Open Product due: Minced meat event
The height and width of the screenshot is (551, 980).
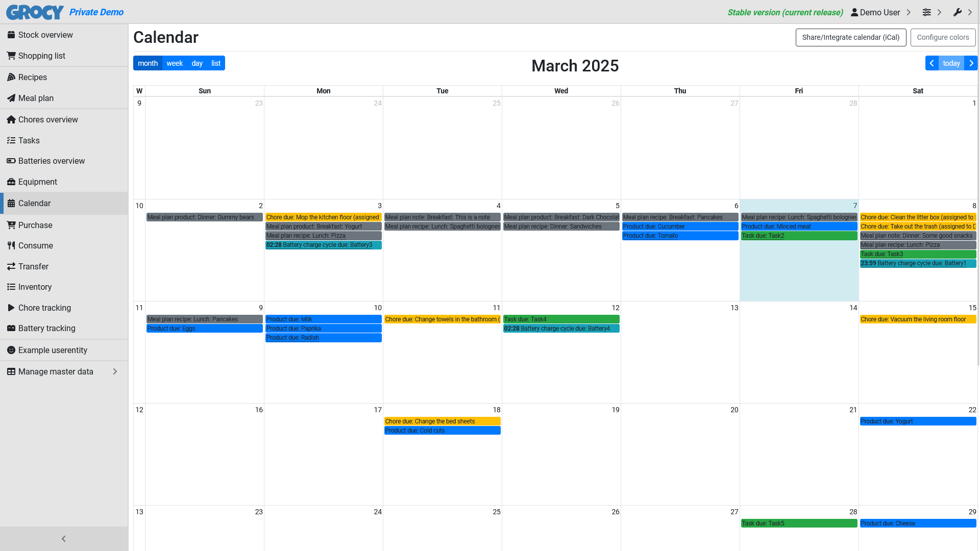coord(799,227)
